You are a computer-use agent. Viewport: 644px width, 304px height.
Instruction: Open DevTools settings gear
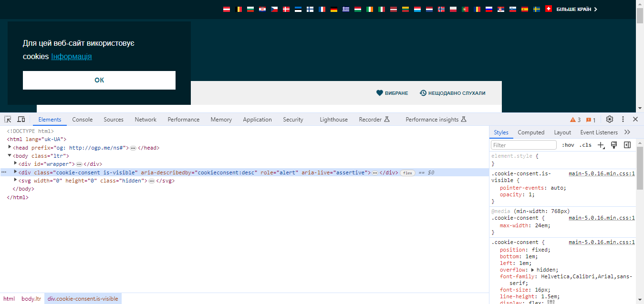point(610,119)
